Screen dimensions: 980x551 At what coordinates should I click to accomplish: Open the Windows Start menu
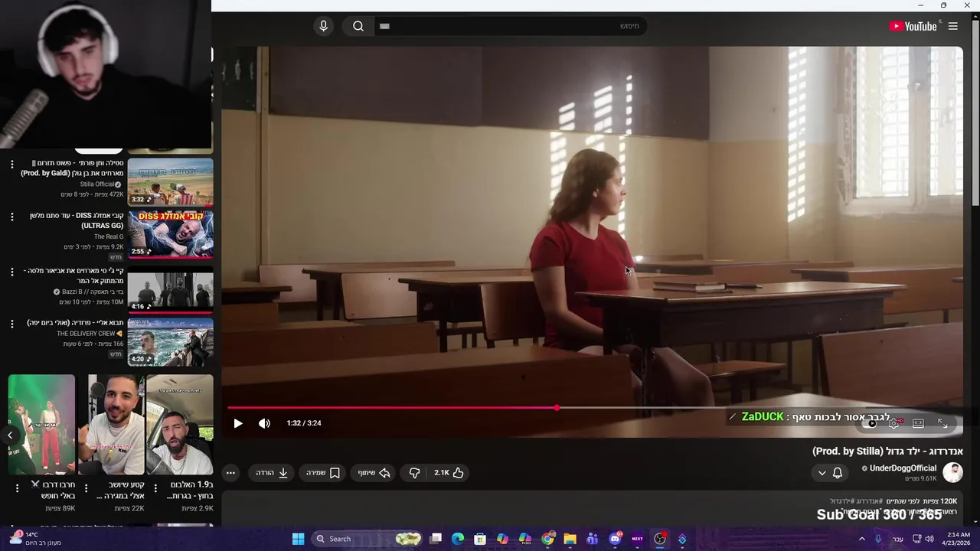point(298,539)
